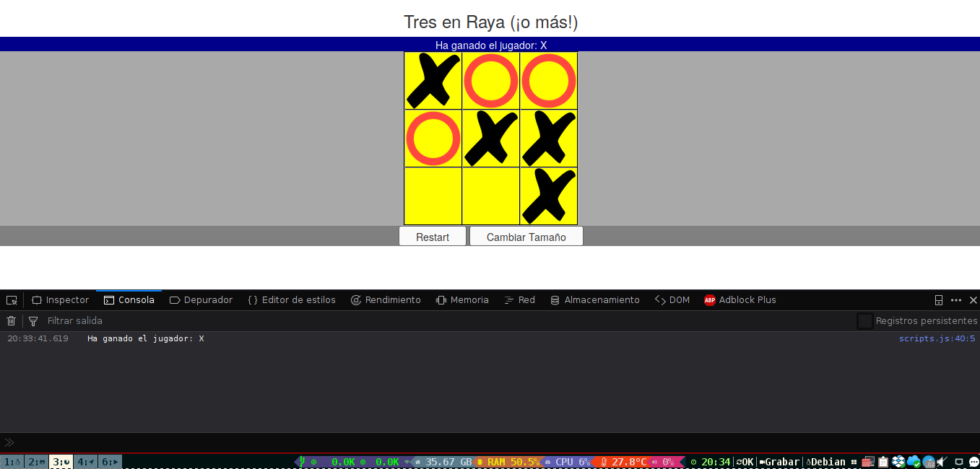Open scripts.js:40:5 source link
Viewport: 980px width, 469px height.
pos(937,338)
